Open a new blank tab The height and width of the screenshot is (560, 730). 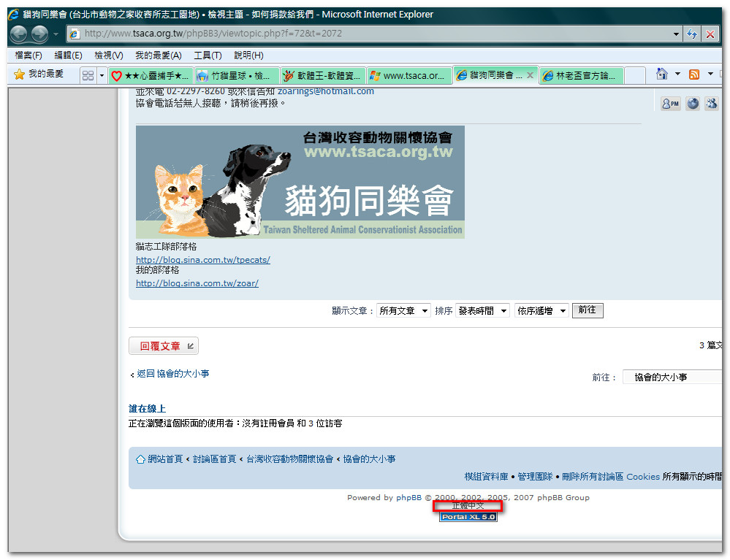coord(634,76)
